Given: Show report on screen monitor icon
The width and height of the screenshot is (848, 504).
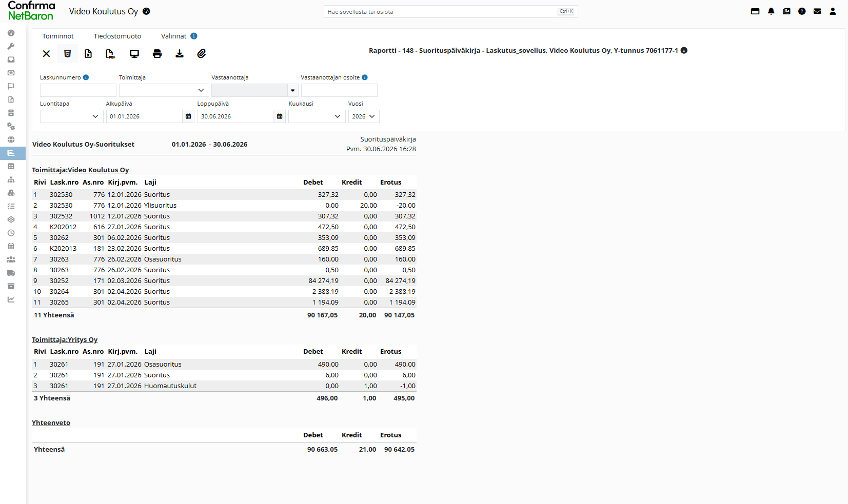Looking at the screenshot, I should (134, 54).
